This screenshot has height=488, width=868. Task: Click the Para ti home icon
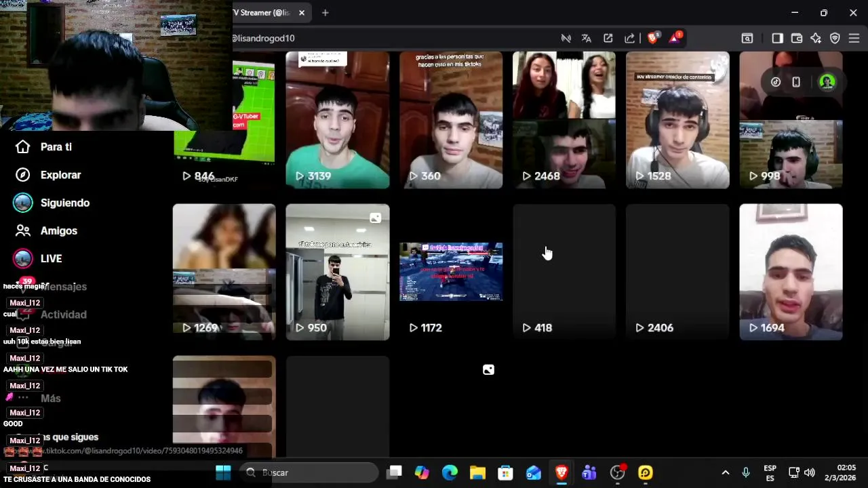(23, 147)
